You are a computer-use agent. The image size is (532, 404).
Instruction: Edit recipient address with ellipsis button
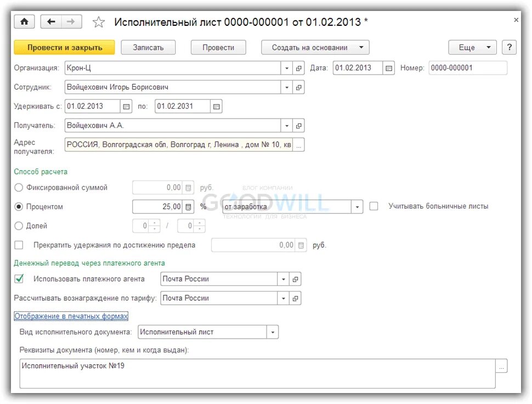click(298, 145)
